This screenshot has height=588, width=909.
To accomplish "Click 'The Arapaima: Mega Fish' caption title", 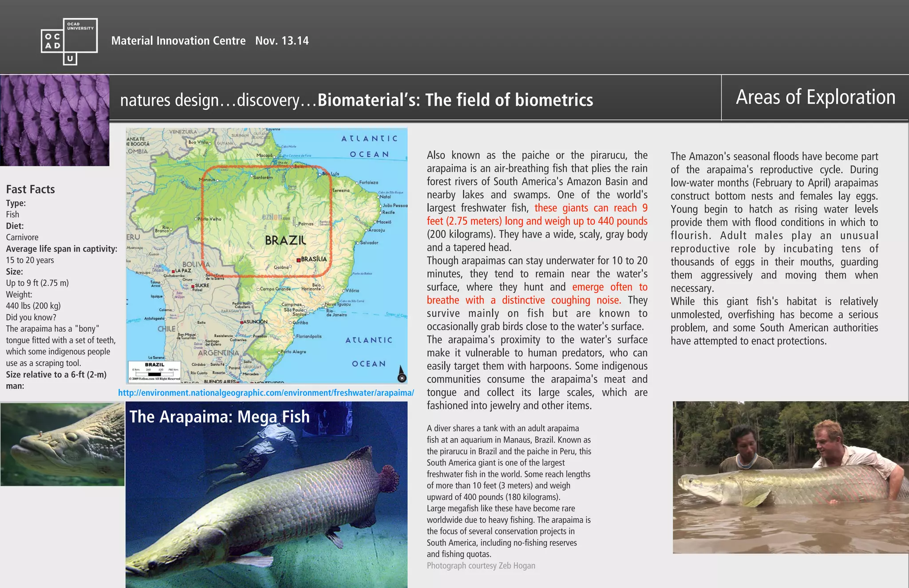I will pos(220,417).
